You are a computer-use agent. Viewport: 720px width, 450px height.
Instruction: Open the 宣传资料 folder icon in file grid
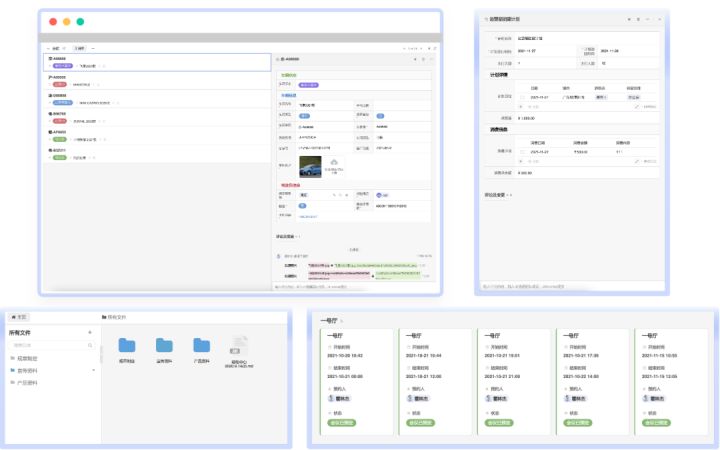(x=164, y=346)
